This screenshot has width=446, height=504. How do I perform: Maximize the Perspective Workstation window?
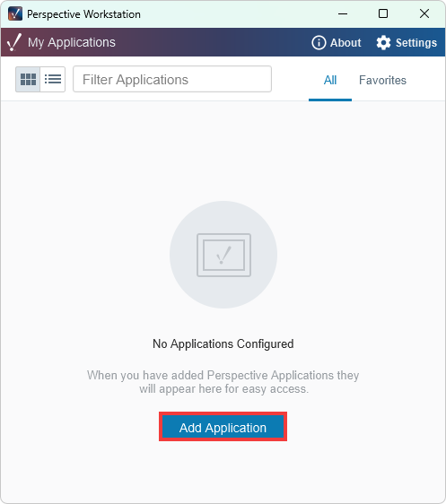(x=383, y=13)
